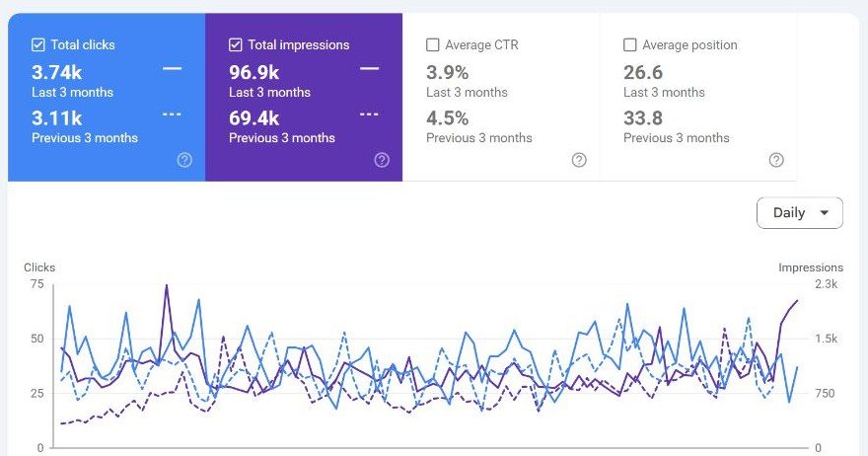868x456 pixels.
Task: Click the 2.3k impressions axis tick
Action: coord(826,284)
